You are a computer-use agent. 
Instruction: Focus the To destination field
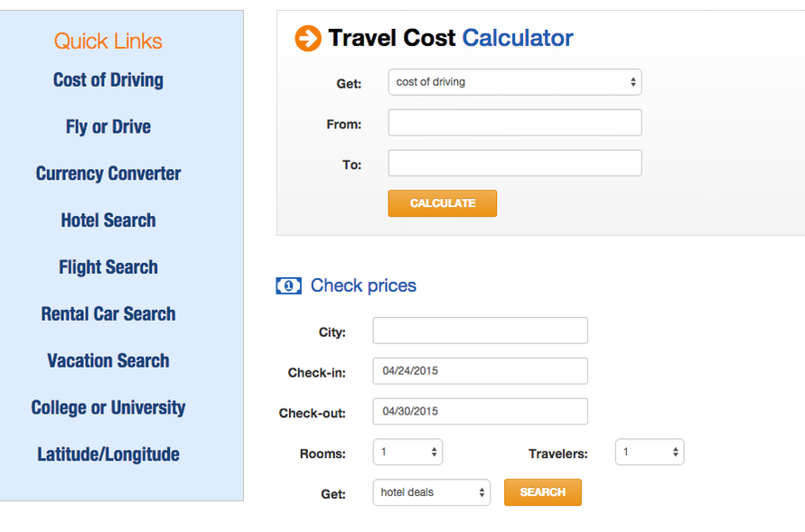tap(515, 163)
